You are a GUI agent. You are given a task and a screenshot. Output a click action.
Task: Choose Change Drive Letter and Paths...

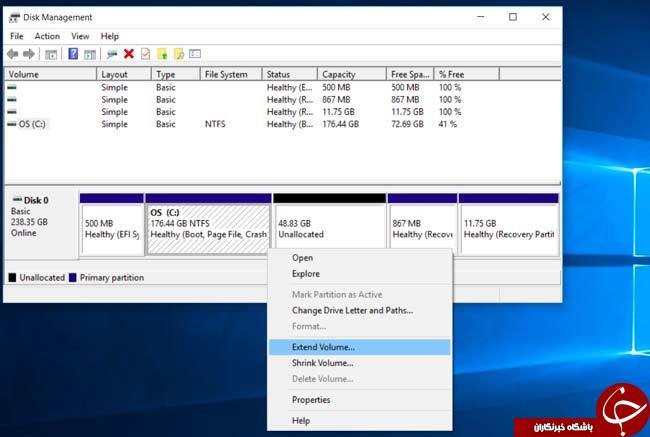point(359,310)
